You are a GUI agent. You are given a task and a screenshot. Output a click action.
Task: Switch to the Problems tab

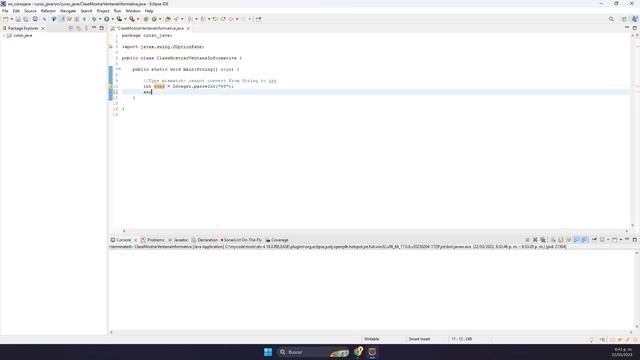tap(153, 240)
